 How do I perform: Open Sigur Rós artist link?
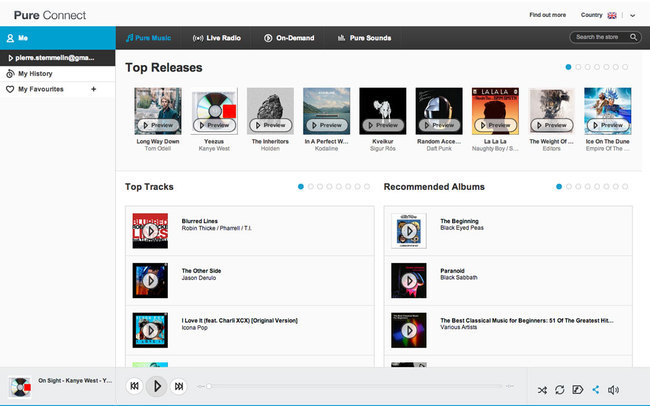(x=383, y=148)
